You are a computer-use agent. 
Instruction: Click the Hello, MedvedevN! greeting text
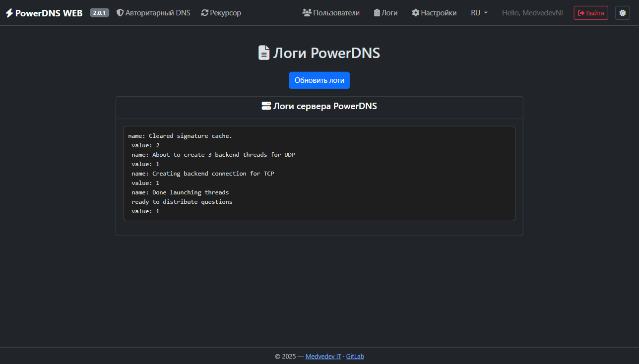pyautogui.click(x=532, y=13)
